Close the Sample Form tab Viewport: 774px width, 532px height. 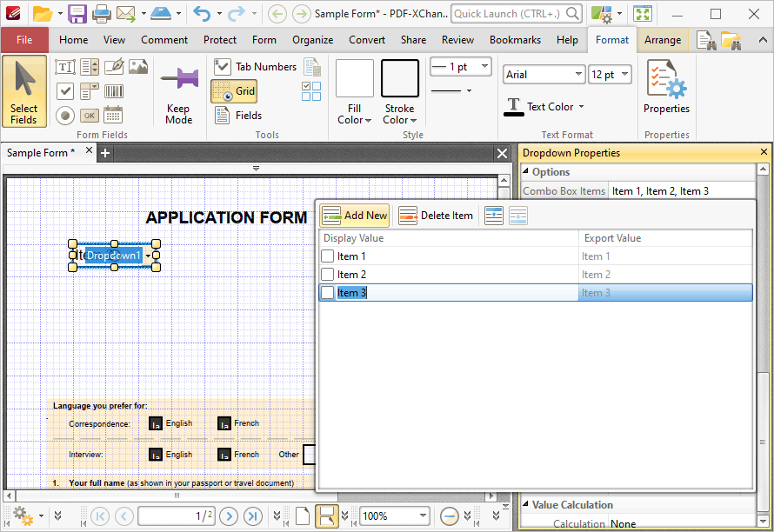click(x=89, y=150)
